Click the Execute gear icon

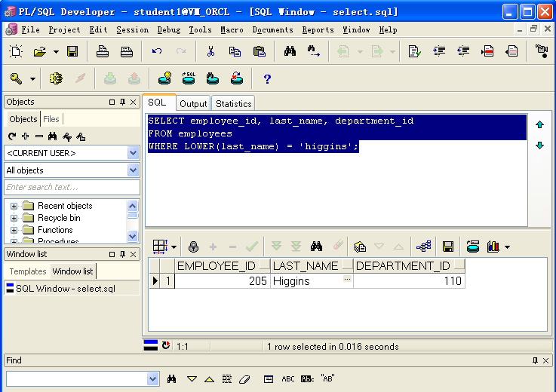click(56, 78)
